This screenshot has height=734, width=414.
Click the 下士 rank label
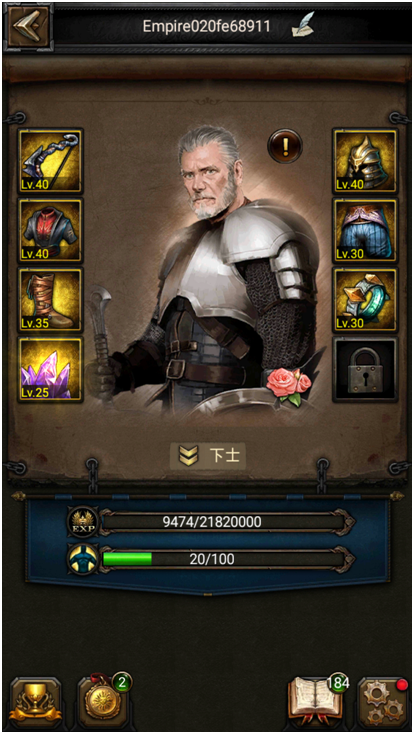pyautogui.click(x=225, y=455)
